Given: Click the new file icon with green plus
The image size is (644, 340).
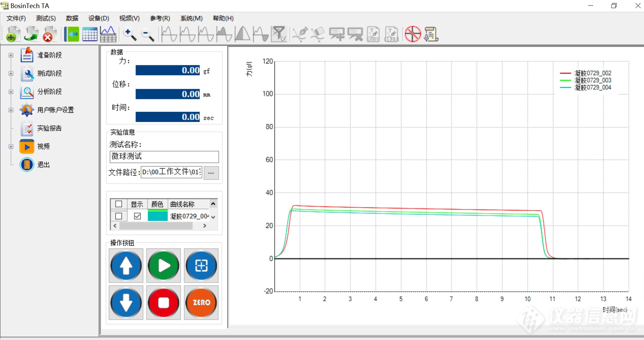Looking at the screenshot, I should 13,34.
